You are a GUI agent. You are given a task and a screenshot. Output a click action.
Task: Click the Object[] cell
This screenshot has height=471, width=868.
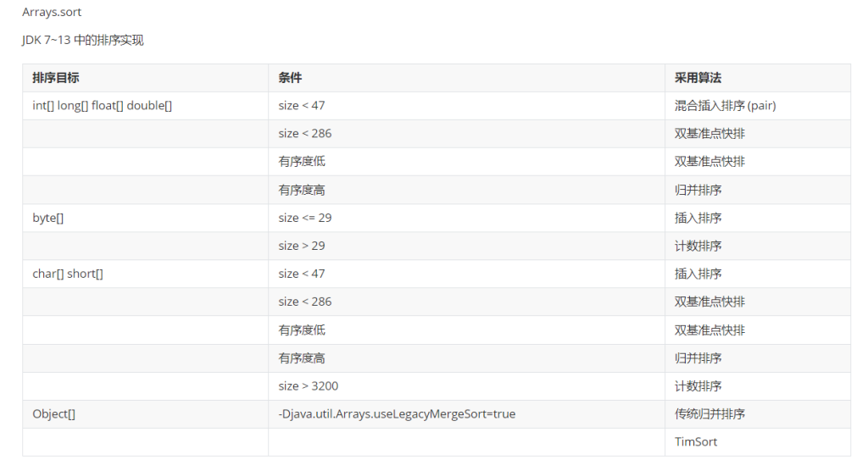tap(54, 414)
